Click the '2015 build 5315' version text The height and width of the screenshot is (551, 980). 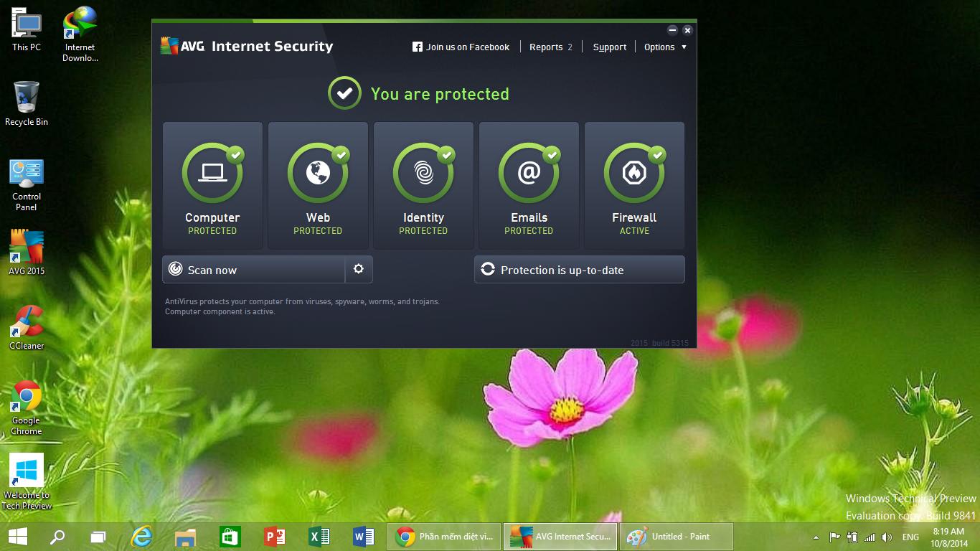pyautogui.click(x=659, y=343)
